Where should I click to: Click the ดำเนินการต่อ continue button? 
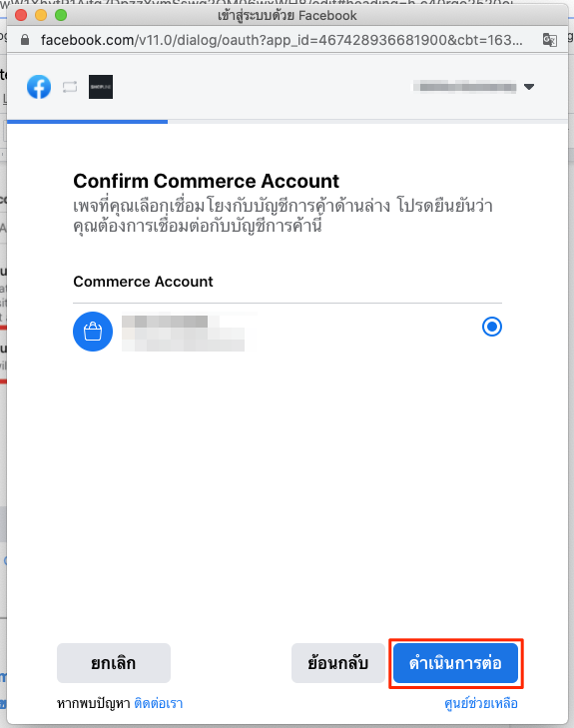(455, 663)
